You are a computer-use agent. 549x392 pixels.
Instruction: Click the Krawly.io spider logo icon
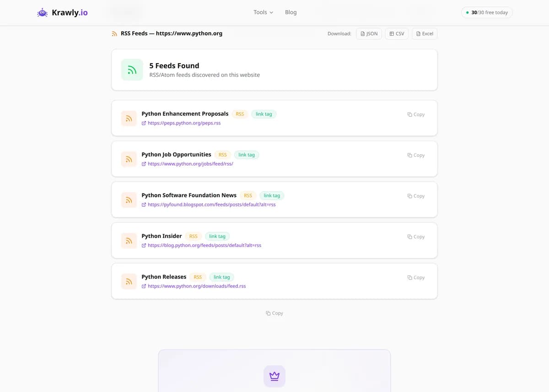(43, 13)
